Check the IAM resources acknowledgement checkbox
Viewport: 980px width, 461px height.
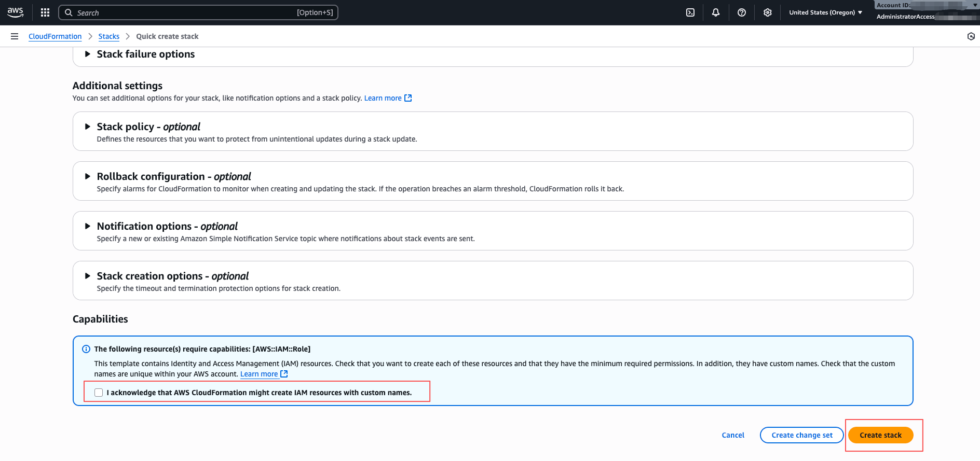[x=99, y=393]
